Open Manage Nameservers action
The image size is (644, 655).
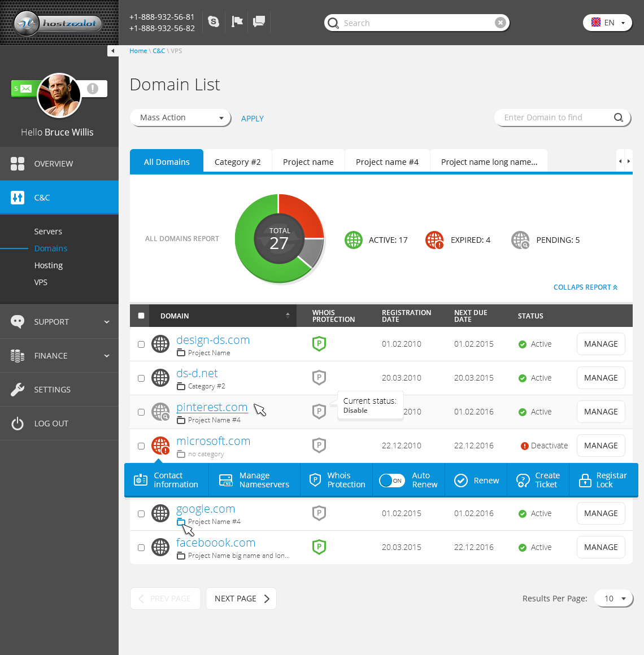point(255,480)
